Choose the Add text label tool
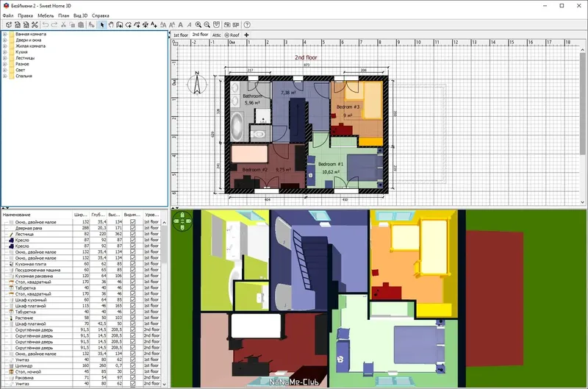Viewport: 588px width, 389px height. click(x=154, y=25)
